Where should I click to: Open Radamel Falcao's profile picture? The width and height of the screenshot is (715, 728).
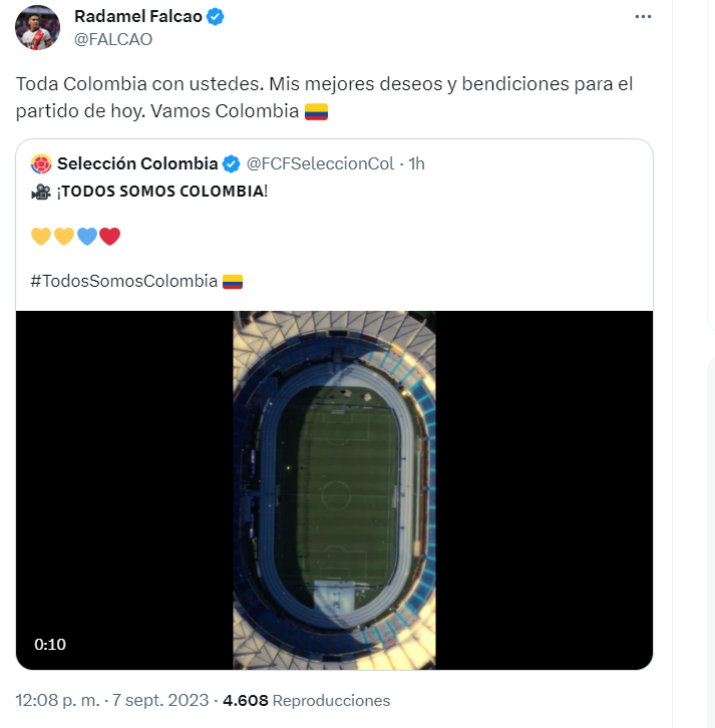pos(37,27)
